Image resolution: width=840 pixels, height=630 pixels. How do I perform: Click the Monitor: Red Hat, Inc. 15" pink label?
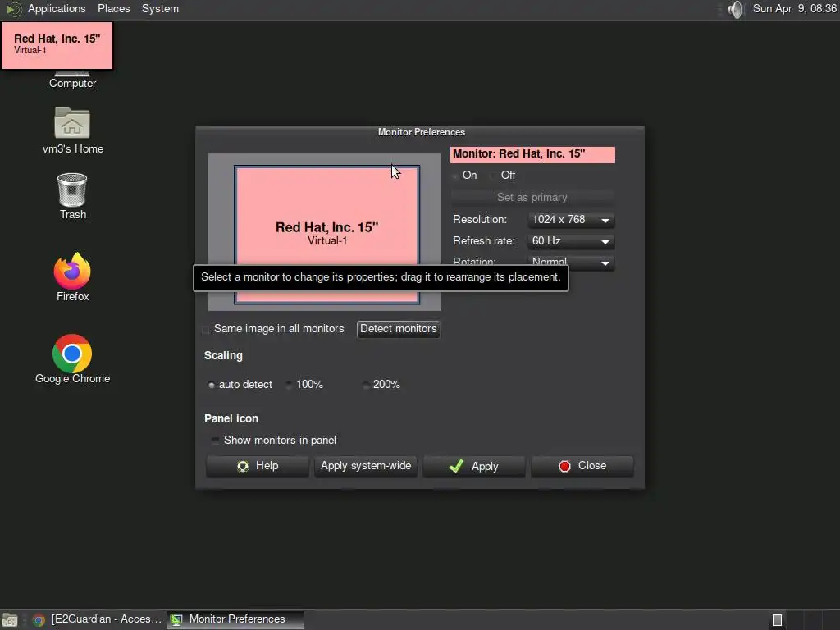coord(532,154)
